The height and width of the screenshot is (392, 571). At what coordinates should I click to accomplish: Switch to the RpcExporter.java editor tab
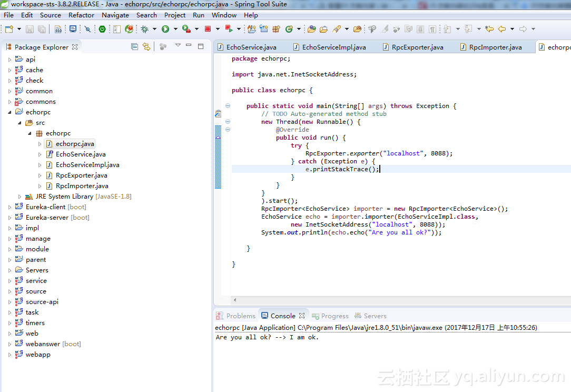[x=413, y=47]
